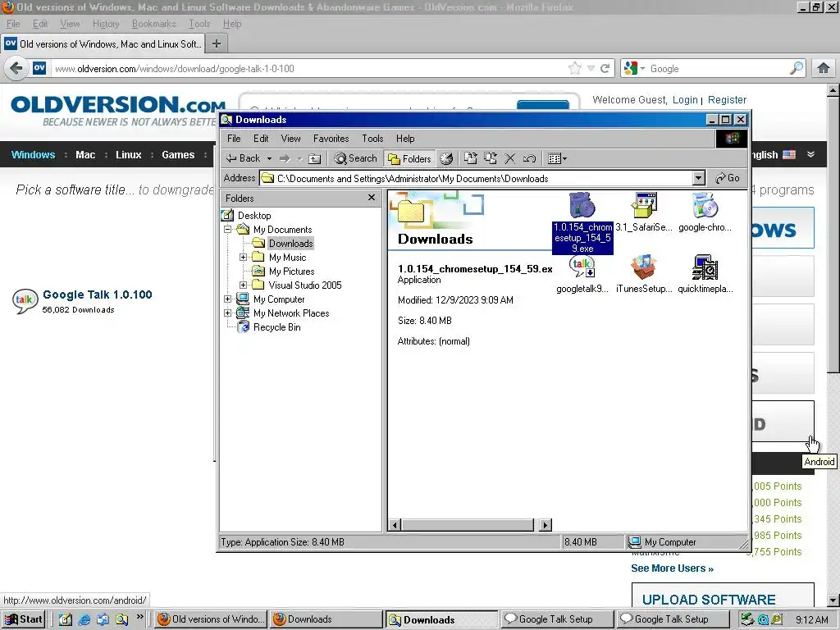Select the quicktimepla... file icon
Viewport: 840px width, 630px height.
coord(705,267)
